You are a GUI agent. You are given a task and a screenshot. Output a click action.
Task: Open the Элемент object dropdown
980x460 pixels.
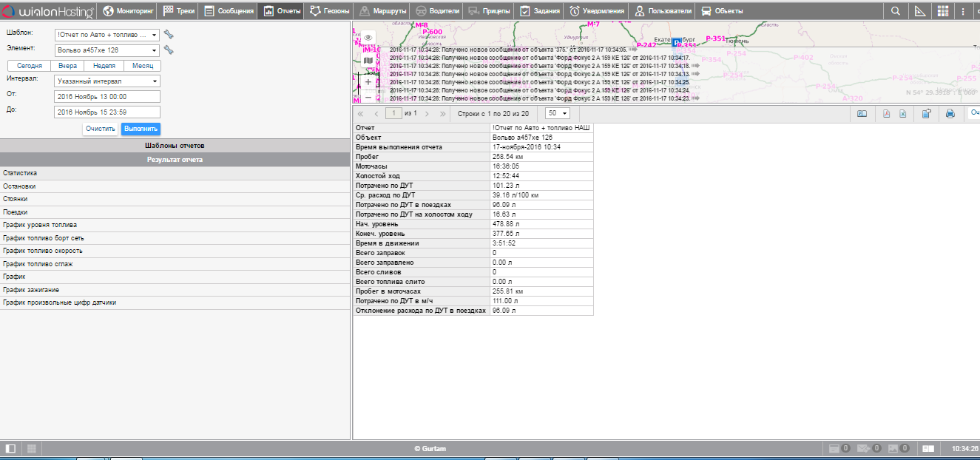(107, 50)
